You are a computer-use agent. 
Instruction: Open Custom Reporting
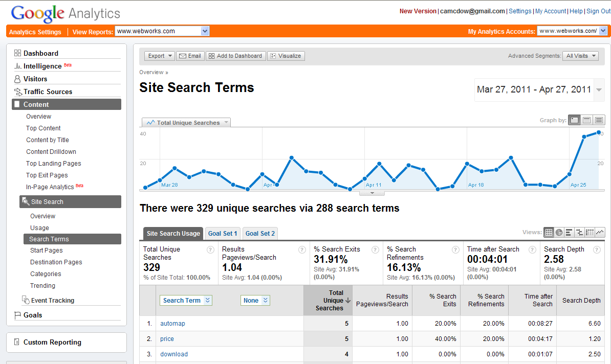pos(52,342)
